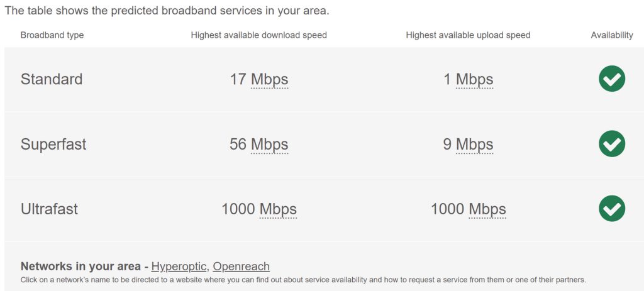Viewport: 644px width, 291px height.
Task: Click Mbps abbreviation next to 17 download
Action: 269,80
